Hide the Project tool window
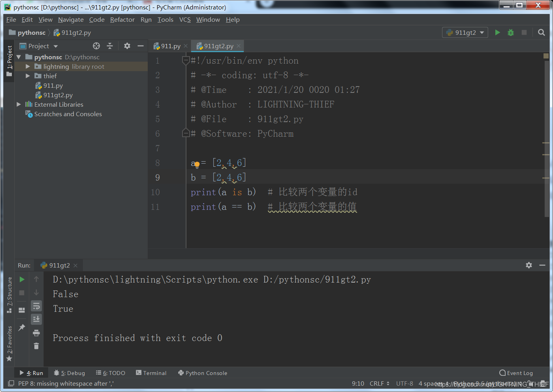This screenshot has width=553, height=392. pyautogui.click(x=140, y=46)
